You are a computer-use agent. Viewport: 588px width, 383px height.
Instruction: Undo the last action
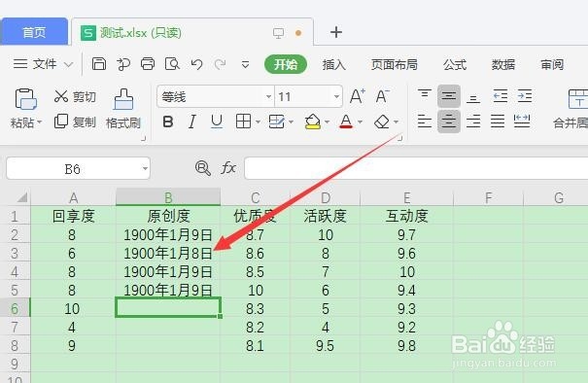[x=196, y=64]
